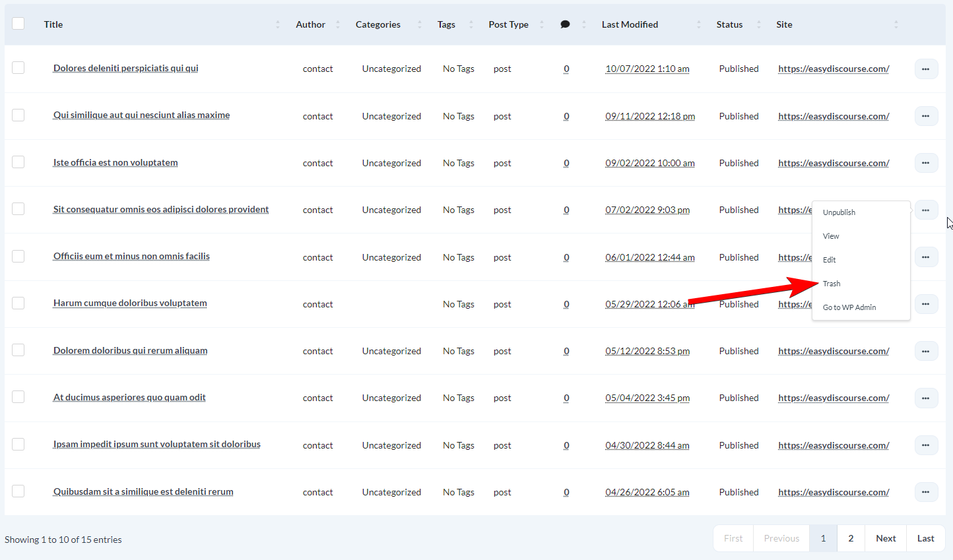Check the box for At ducimus asperiores quo quam
Viewport: 953px width, 560px height.
pos(18,397)
